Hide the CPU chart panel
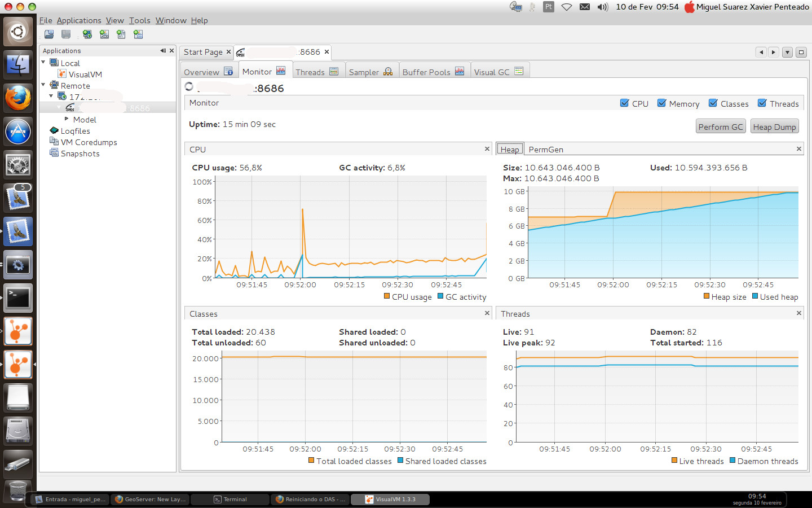 [487, 149]
